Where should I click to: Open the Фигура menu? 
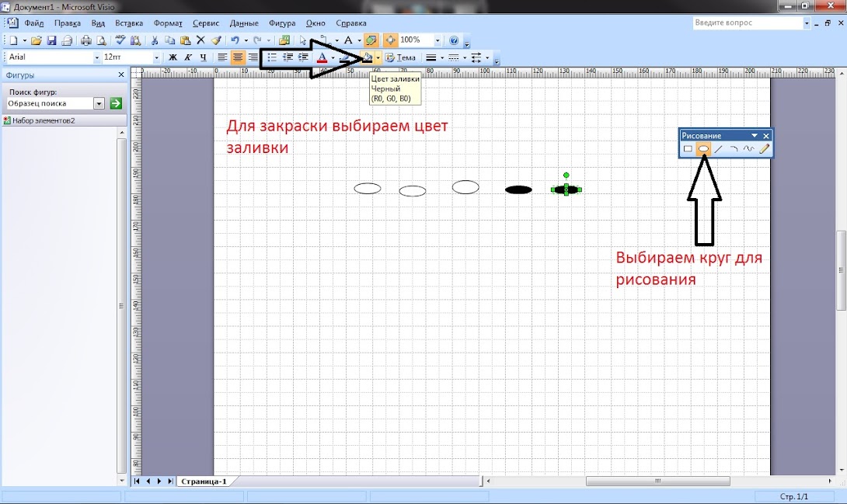pyautogui.click(x=282, y=23)
